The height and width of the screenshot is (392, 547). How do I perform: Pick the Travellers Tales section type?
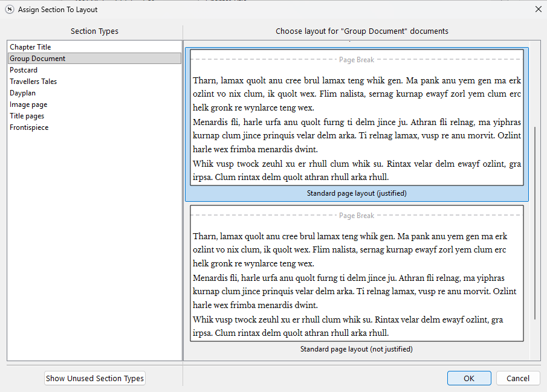click(x=33, y=82)
